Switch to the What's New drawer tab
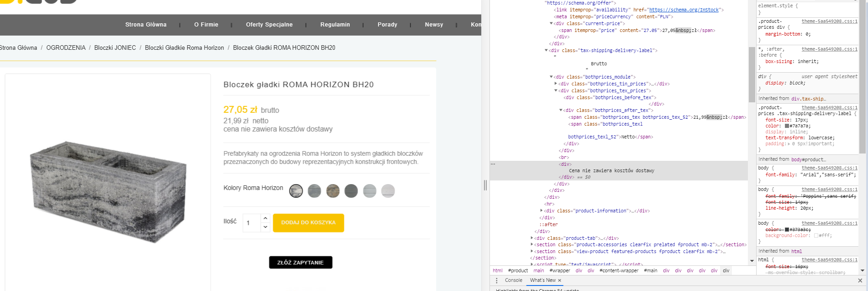The height and width of the screenshot is (291, 868). pyautogui.click(x=543, y=280)
